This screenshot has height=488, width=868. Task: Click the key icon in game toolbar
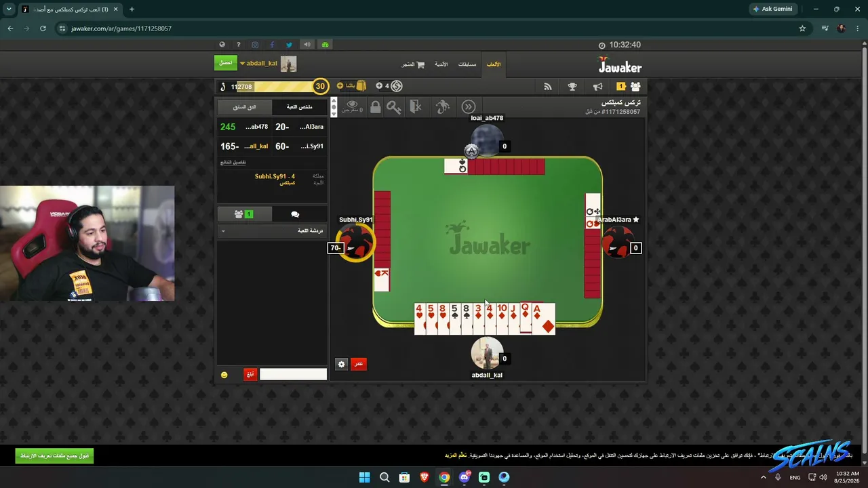[x=394, y=106]
